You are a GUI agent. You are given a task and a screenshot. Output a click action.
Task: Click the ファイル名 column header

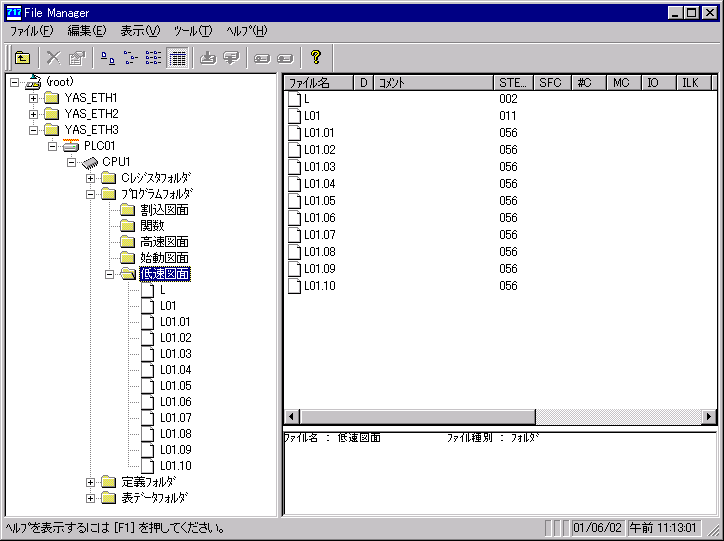(320, 83)
